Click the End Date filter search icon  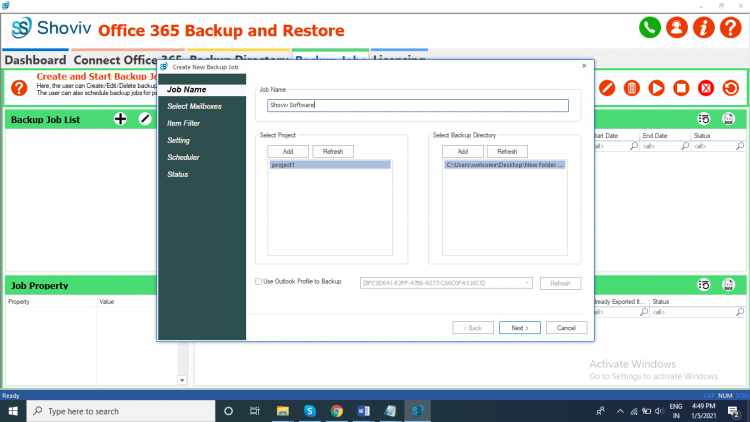tap(685, 146)
